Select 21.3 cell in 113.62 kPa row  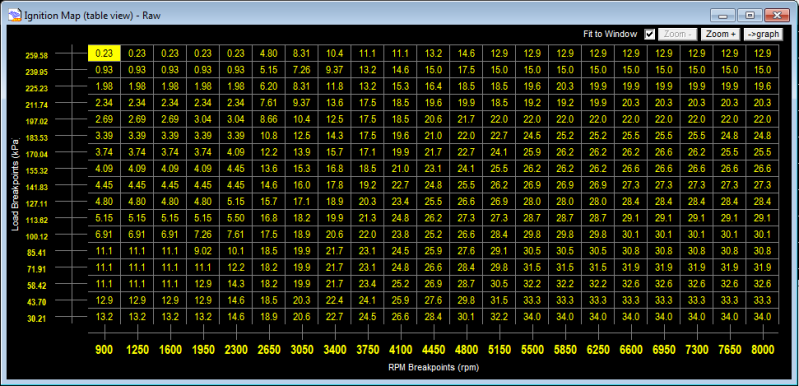367,217
